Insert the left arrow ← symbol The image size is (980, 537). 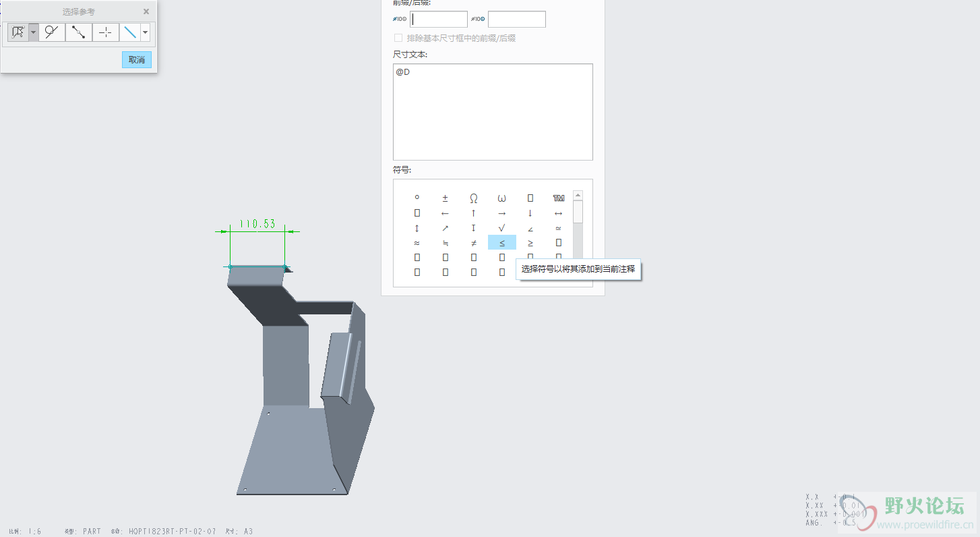coord(446,213)
